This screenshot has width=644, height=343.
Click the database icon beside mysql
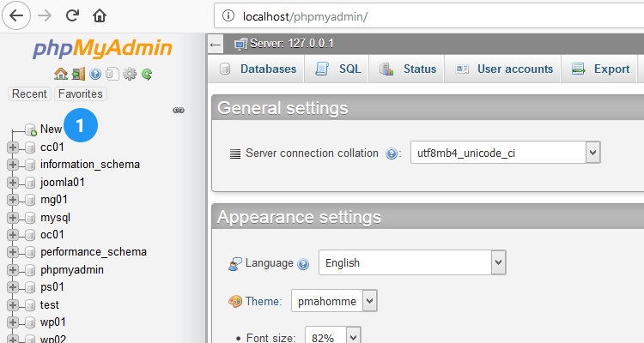[x=29, y=218]
